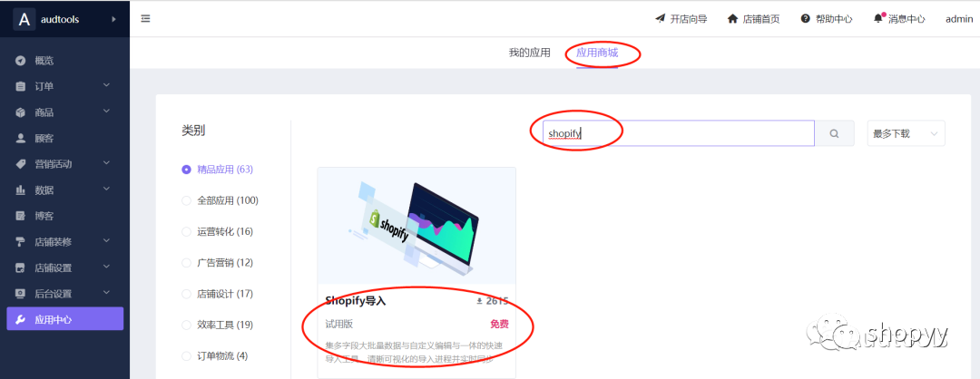Click the 试用版 label on the app card
The height and width of the screenshot is (379, 980).
339,325
